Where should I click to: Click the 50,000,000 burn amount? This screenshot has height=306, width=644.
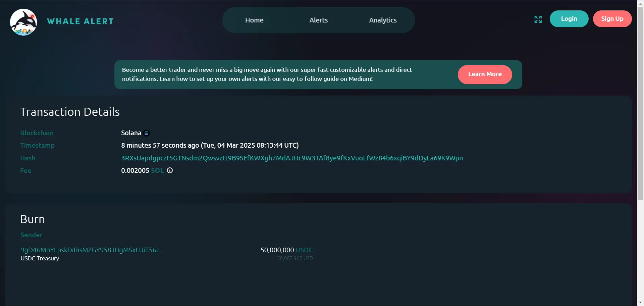277,250
